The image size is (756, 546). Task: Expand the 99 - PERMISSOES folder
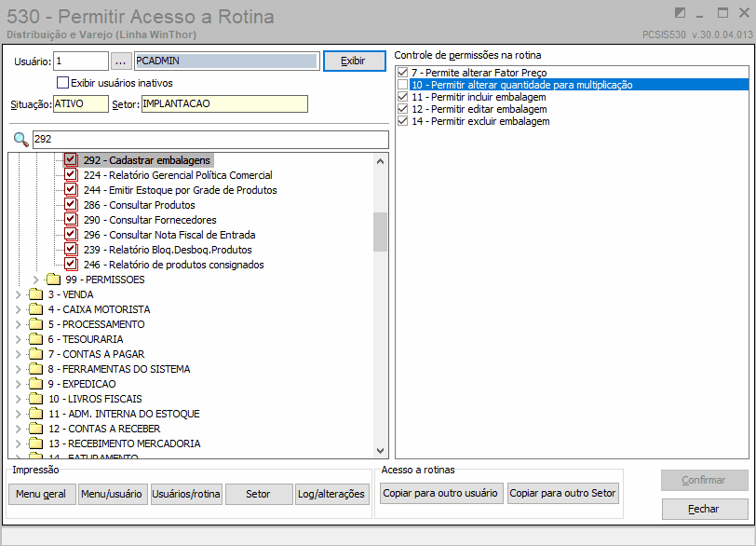coord(35,280)
